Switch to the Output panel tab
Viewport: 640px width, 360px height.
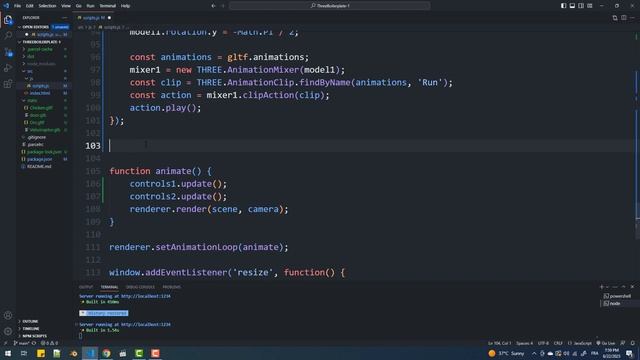click(x=86, y=287)
